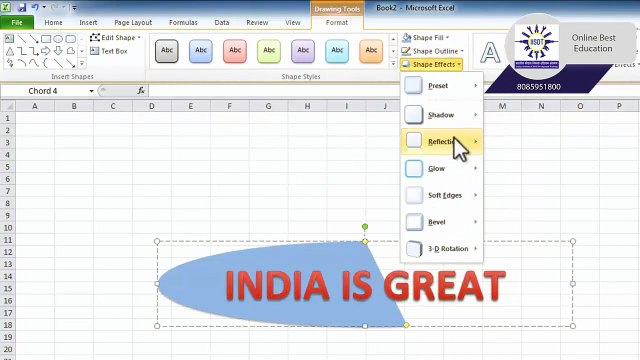Image resolution: width=640 pixels, height=360 pixels.
Task: Select the Scribble shape tool
Action: pos(9,63)
